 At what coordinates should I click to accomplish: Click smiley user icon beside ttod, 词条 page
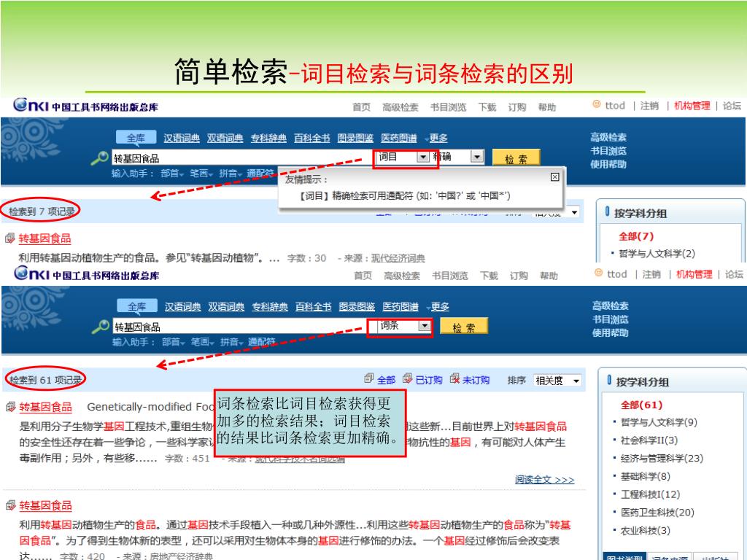pos(599,273)
